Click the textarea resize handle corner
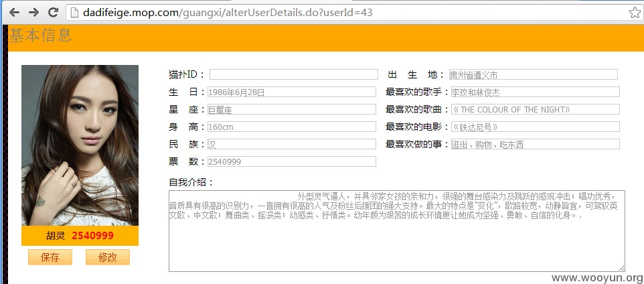The height and width of the screenshot is (284, 644). click(x=622, y=269)
